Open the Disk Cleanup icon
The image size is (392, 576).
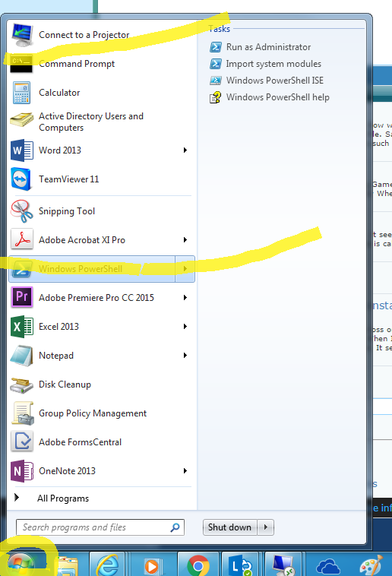click(22, 385)
